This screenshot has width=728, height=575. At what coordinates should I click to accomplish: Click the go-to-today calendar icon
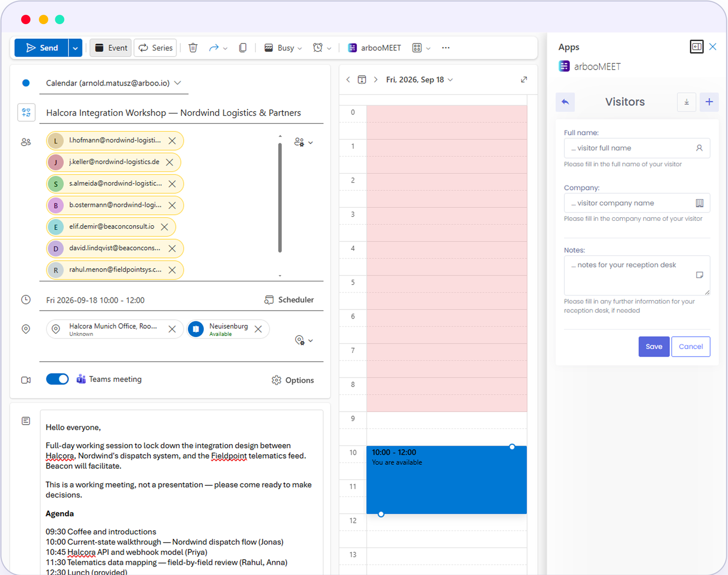(x=362, y=79)
